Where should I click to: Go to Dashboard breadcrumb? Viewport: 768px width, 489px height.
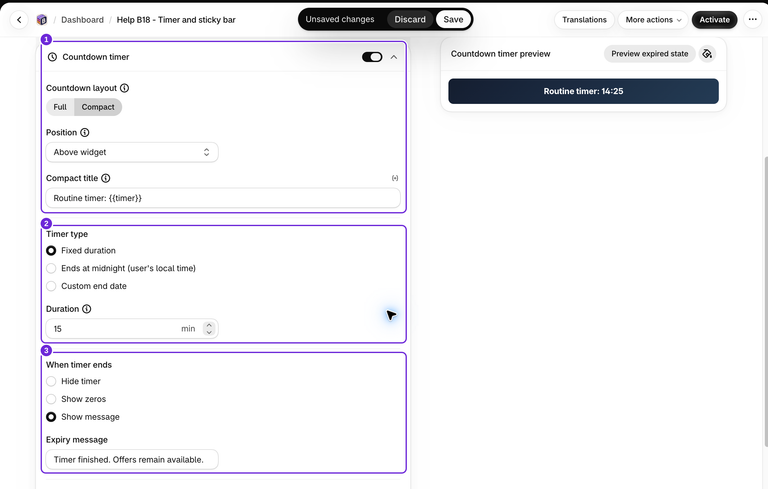click(82, 20)
